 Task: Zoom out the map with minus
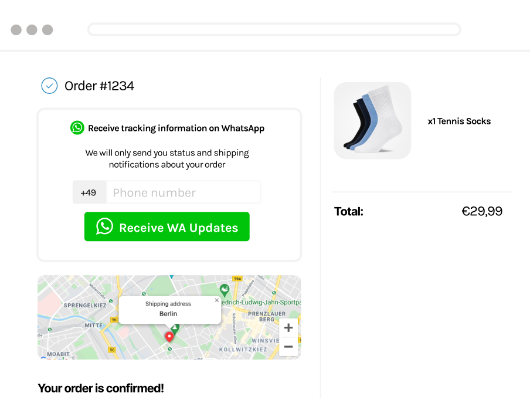[x=288, y=347]
